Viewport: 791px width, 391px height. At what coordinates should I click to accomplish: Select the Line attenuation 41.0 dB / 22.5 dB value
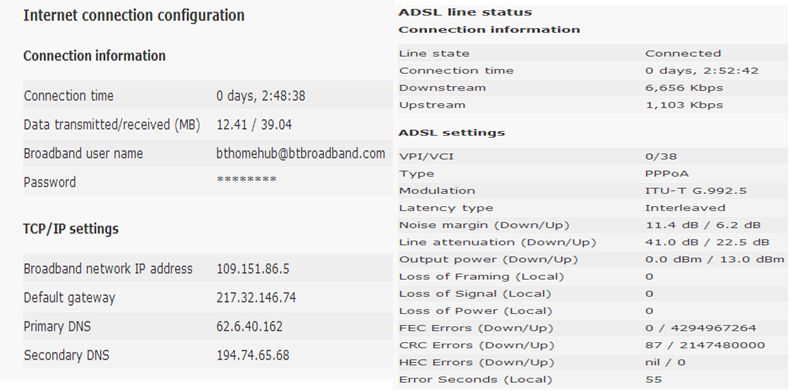(x=707, y=242)
